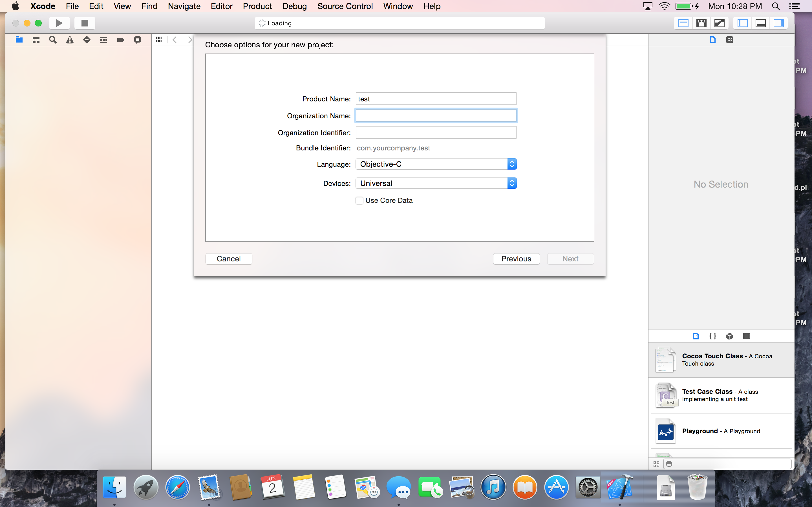Screen dimensions: 812x507
Task: Click the Run play button
Action: click(59, 23)
